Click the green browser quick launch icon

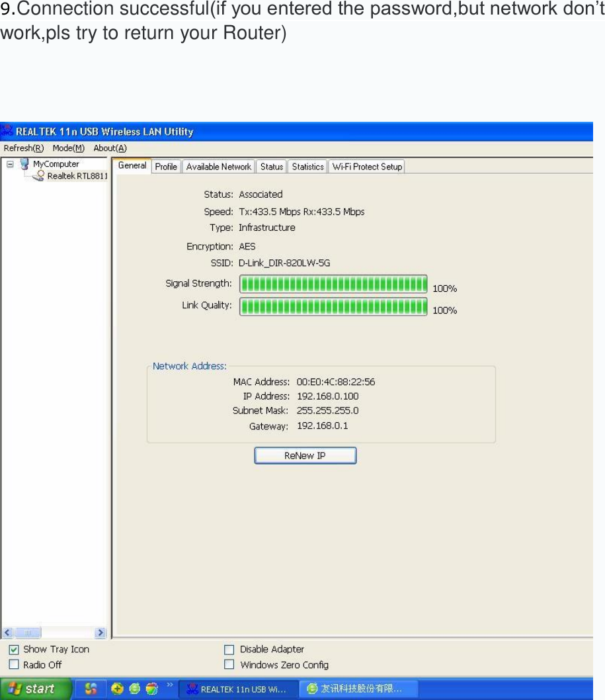tap(135, 689)
